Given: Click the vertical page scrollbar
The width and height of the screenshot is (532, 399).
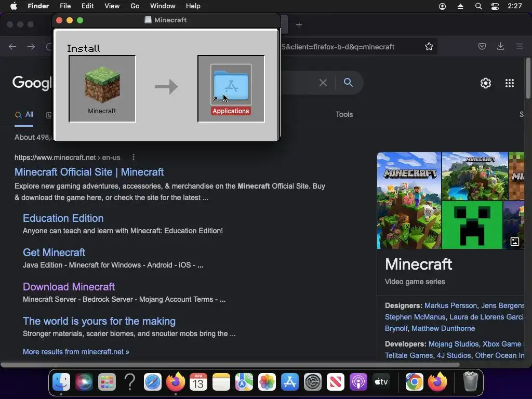Looking at the screenshot, I should click(x=528, y=78).
